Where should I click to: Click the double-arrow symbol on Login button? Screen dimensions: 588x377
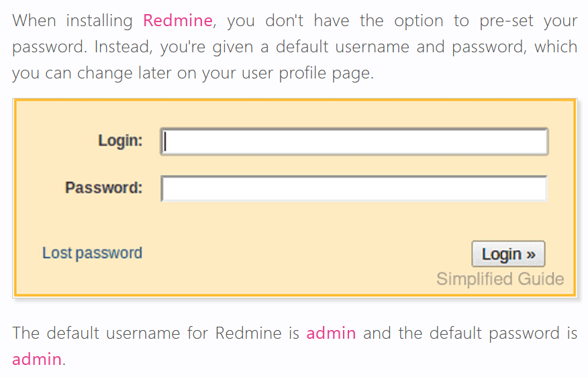click(531, 254)
